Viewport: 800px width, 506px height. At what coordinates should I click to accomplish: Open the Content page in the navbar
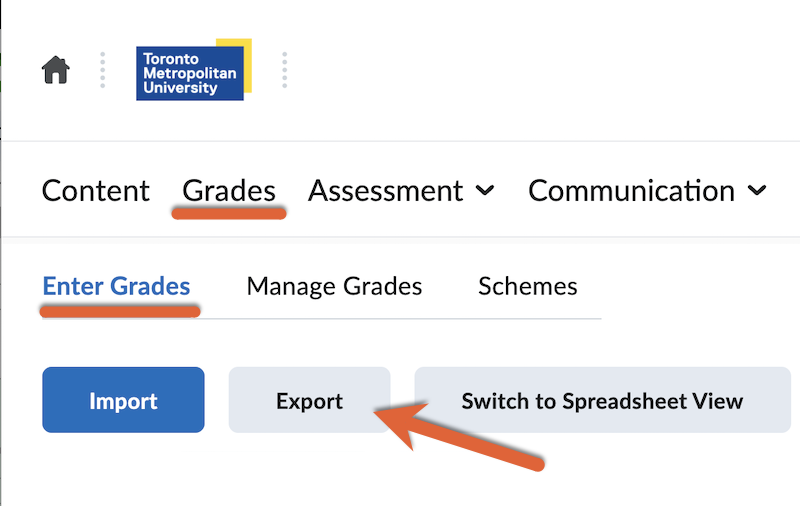click(96, 191)
